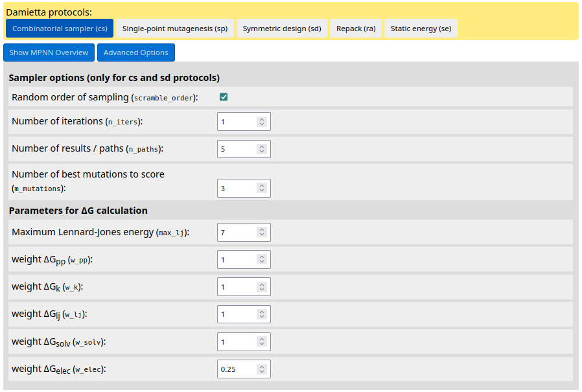The height and width of the screenshot is (392, 582).
Task: Uncheck Random order of sampling checkbox
Action: coord(224,97)
